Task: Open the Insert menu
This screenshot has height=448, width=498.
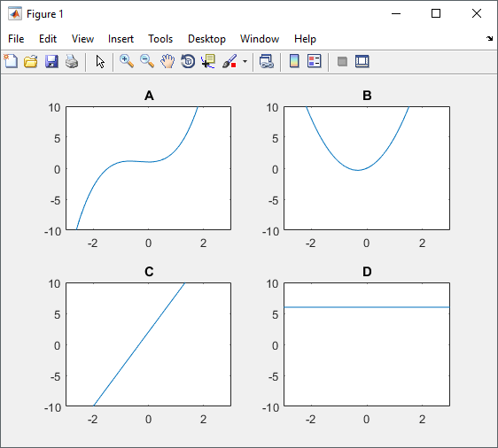Action: 121,39
